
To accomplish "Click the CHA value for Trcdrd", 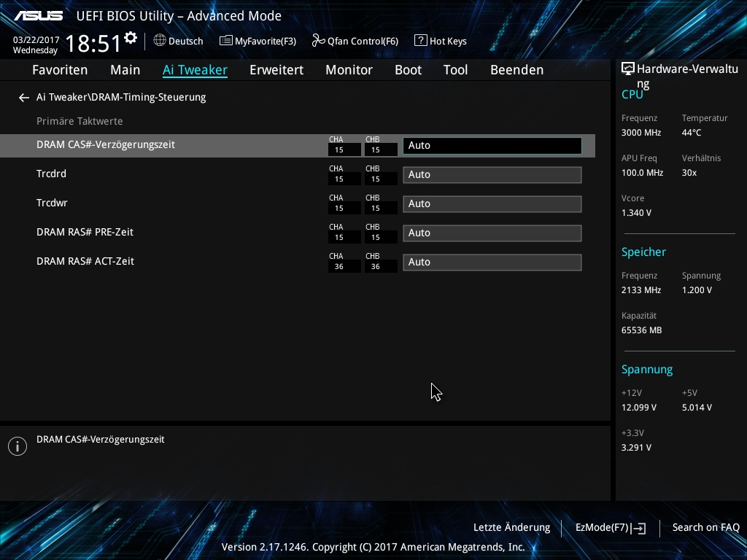I will 344,179.
